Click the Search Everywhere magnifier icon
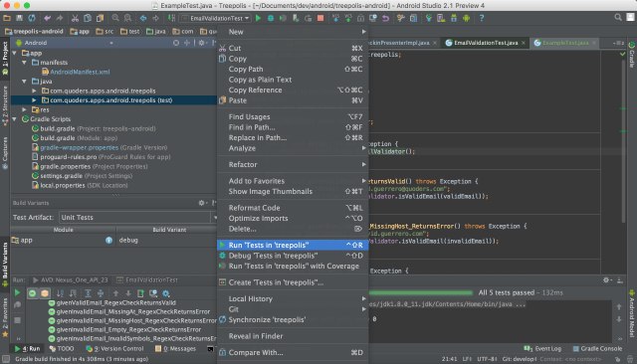The width and height of the screenshot is (637, 364). pyautogui.click(x=618, y=18)
